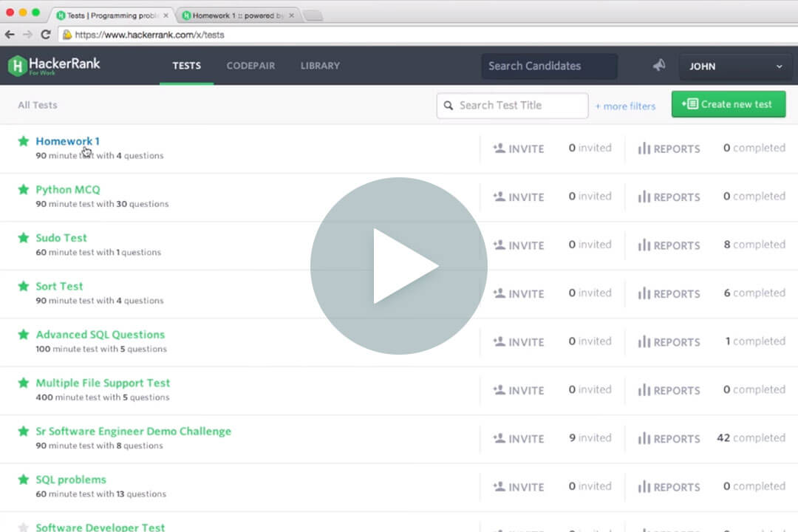Viewport: 798px width, 532px height.
Task: Toggle the star for Sort Test
Action: tap(24, 286)
